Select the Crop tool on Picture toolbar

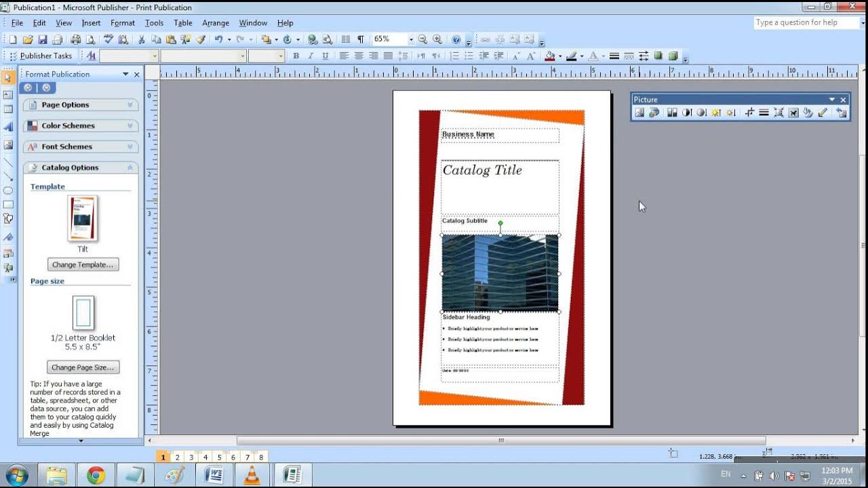tap(749, 113)
